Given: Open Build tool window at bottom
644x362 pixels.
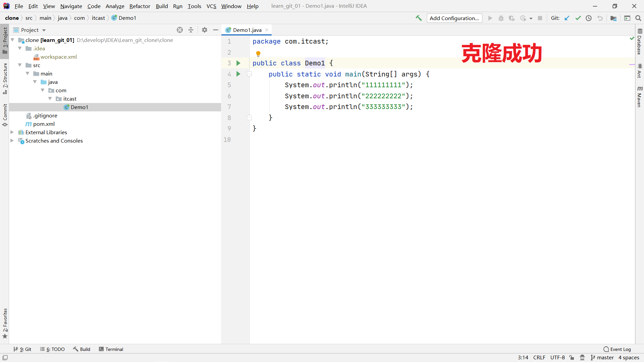Looking at the screenshot, I should (82, 349).
